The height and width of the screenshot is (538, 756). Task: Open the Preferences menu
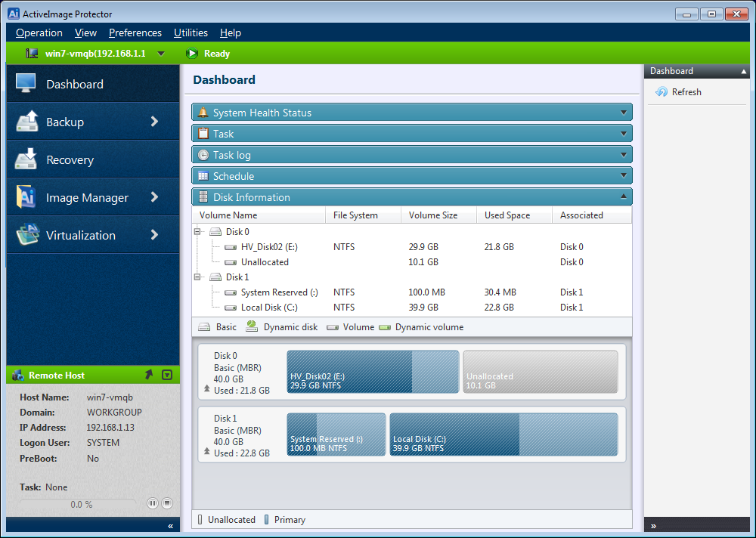coord(135,32)
